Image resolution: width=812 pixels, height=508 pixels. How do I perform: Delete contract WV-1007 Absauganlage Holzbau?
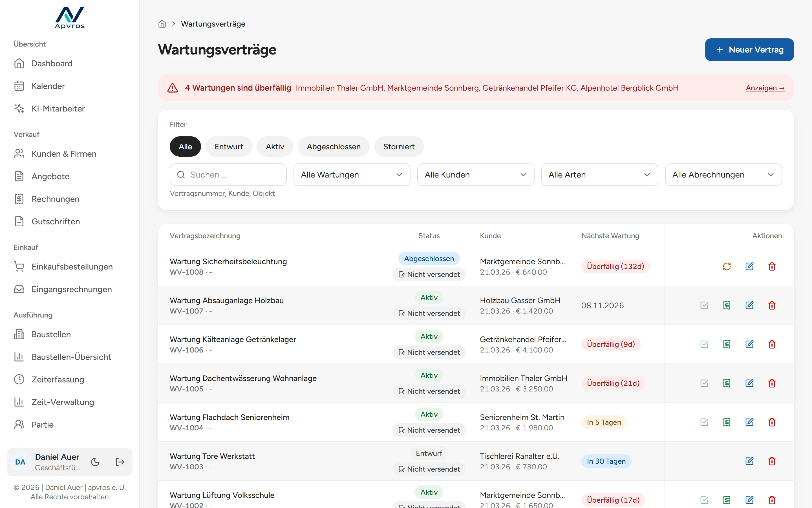tap(772, 305)
